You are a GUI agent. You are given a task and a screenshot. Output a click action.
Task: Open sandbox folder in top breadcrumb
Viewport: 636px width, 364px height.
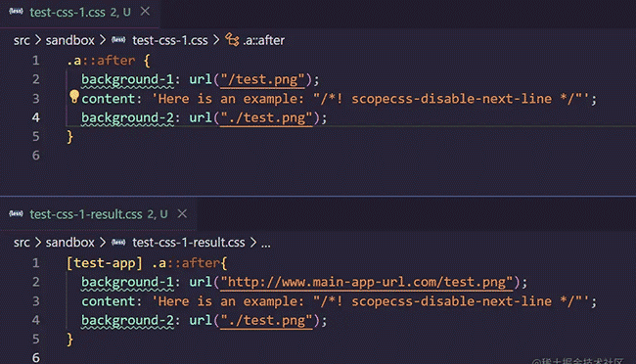69,40
